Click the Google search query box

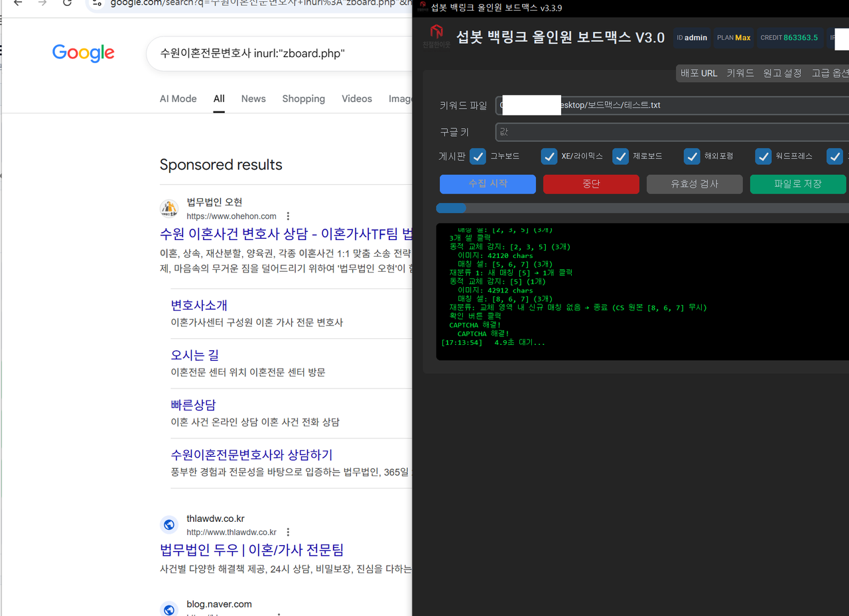coord(279,53)
